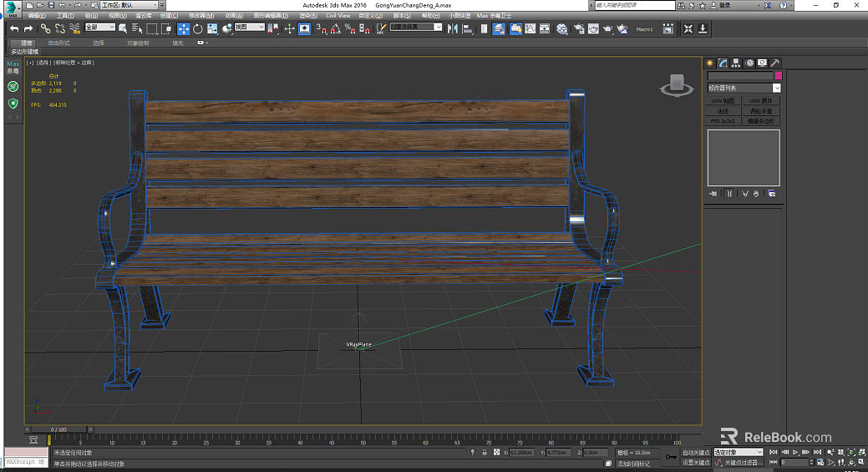868x472 pixels.
Task: Switch to the 对象绘制 ribbon tab
Action: (x=138, y=43)
